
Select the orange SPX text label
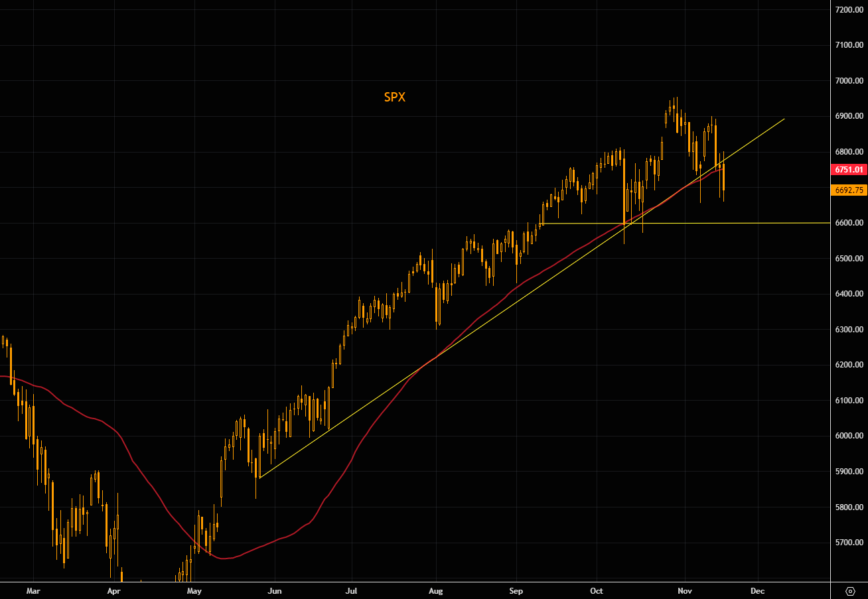394,98
